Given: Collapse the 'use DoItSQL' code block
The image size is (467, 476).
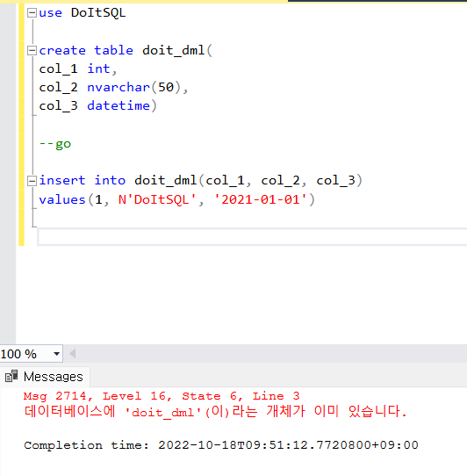Looking at the screenshot, I should click(32, 13).
